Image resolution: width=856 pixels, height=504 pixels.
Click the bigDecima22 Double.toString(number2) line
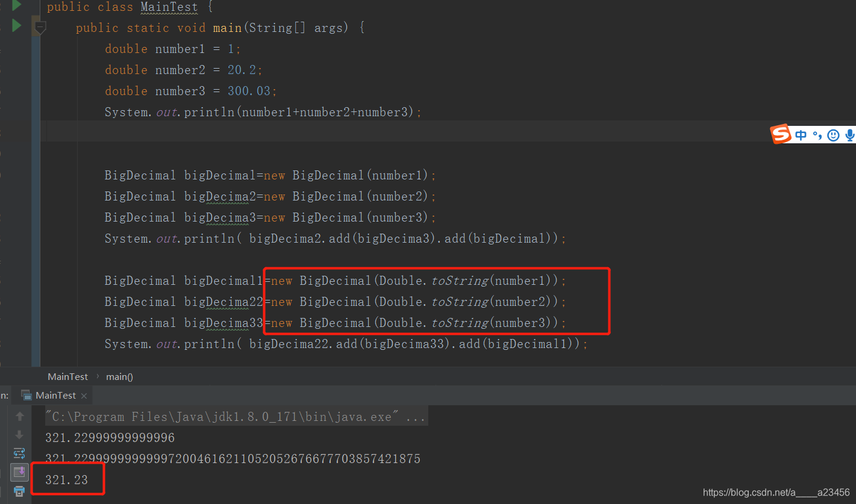click(336, 302)
